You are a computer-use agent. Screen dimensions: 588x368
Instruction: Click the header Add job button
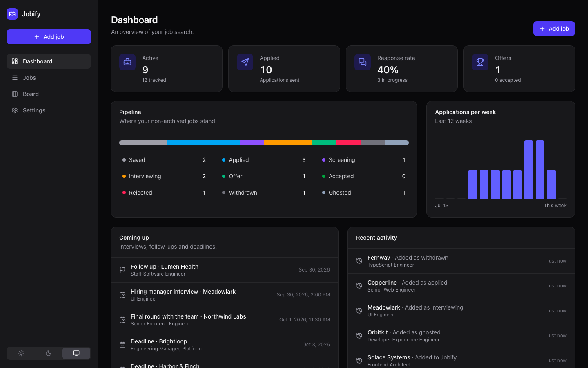pyautogui.click(x=554, y=29)
